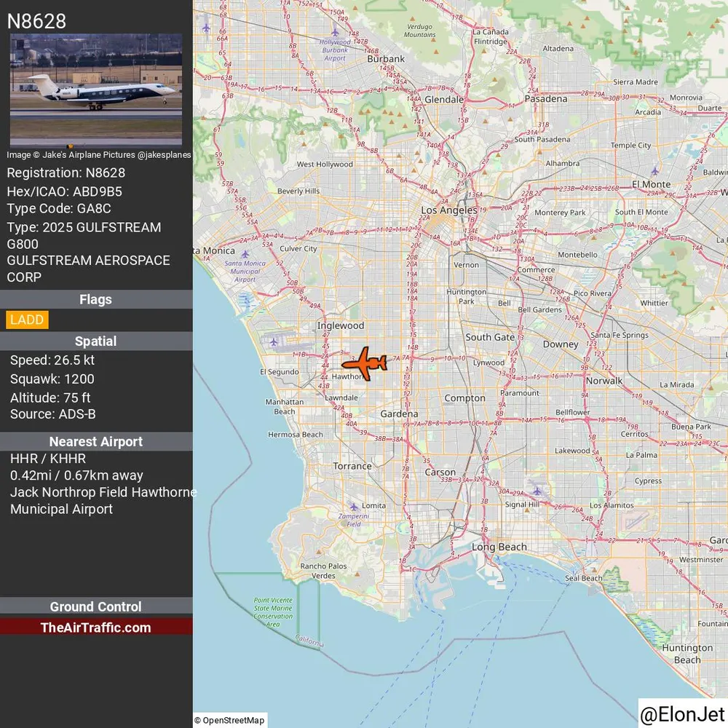Click the orange aircraft marker near Hawthorne

coord(363,362)
